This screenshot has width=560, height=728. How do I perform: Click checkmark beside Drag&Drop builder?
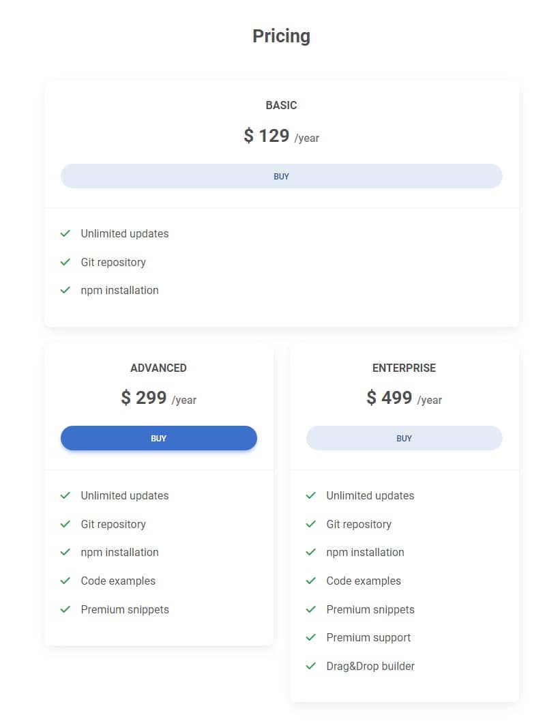(311, 666)
